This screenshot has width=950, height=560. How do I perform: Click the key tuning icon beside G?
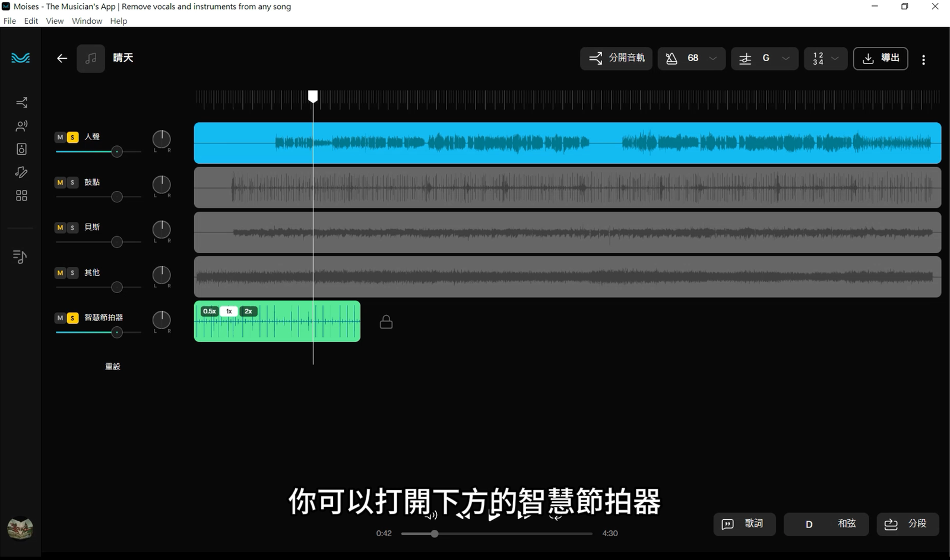coord(745,58)
